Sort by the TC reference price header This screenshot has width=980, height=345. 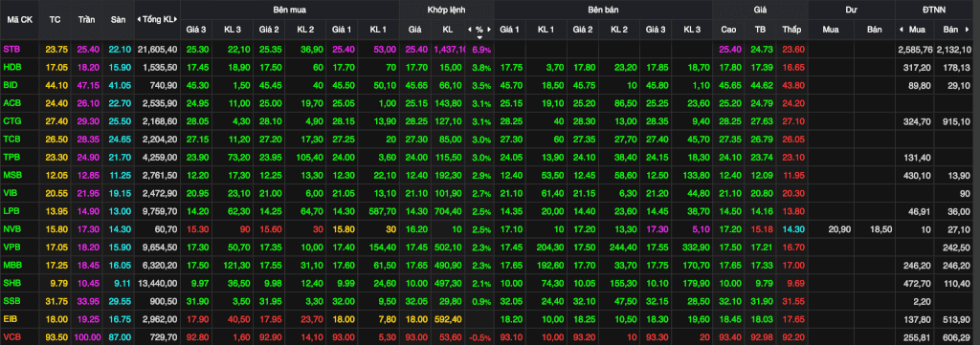tap(55, 19)
